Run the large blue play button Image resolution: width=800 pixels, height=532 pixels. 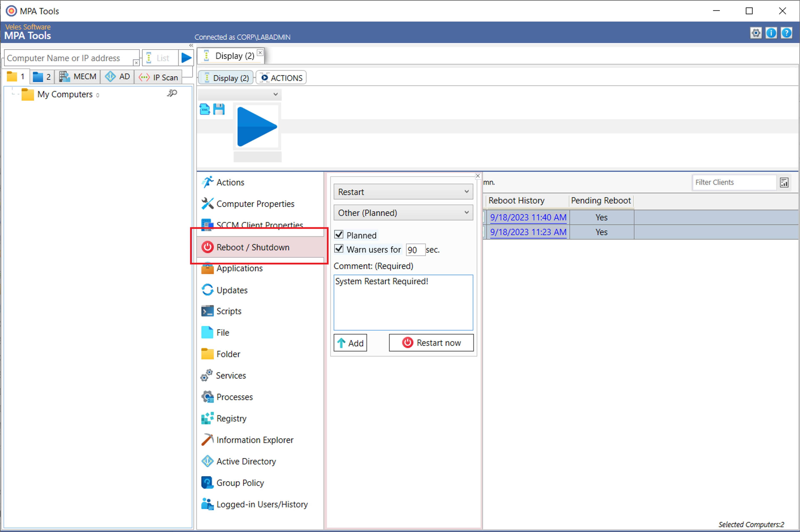(257, 127)
